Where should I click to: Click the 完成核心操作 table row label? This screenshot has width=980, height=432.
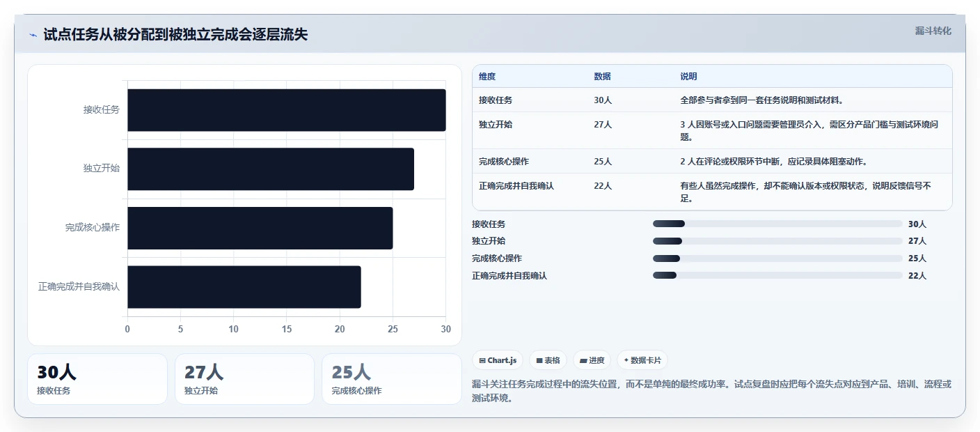504,162
